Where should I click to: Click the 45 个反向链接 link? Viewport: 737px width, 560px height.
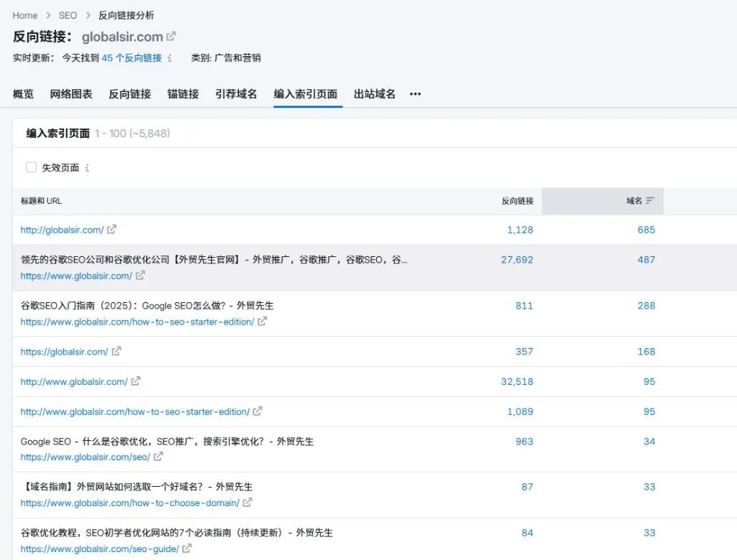tap(131, 58)
